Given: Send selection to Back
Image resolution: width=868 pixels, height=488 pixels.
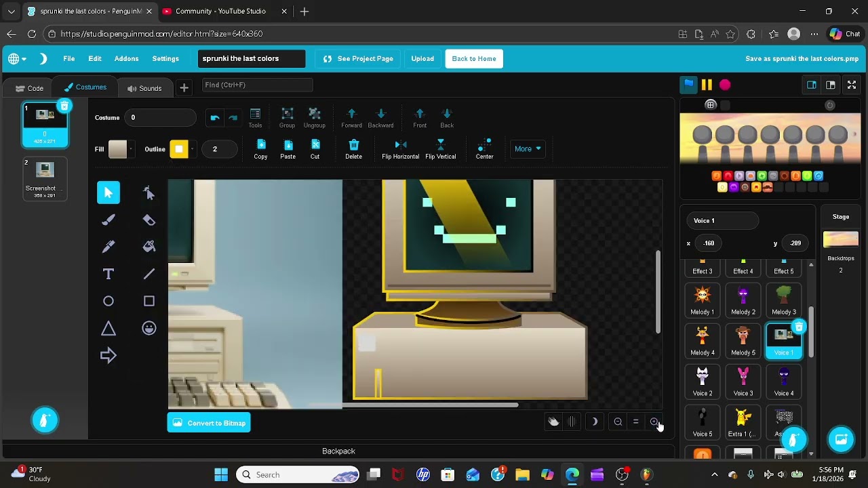Looking at the screenshot, I should click(447, 118).
